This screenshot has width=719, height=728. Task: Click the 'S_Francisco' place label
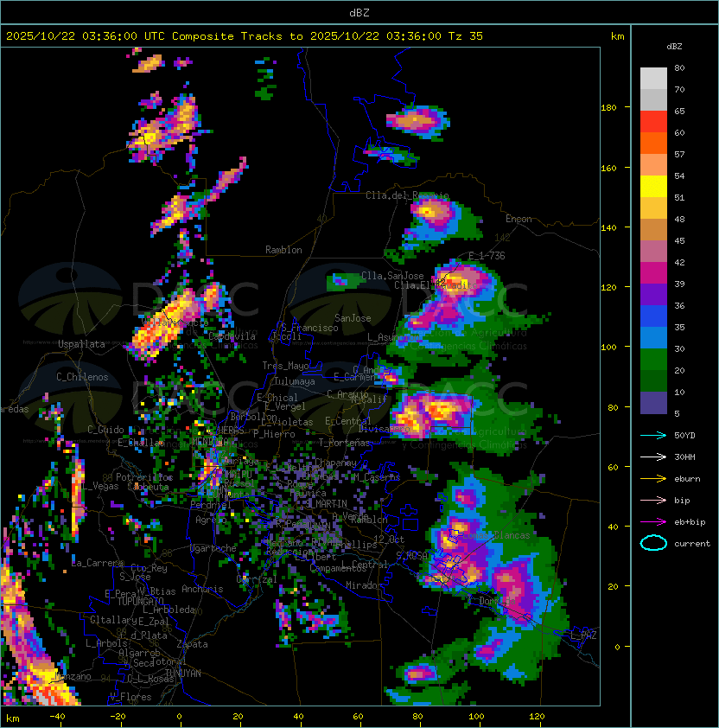pos(309,328)
